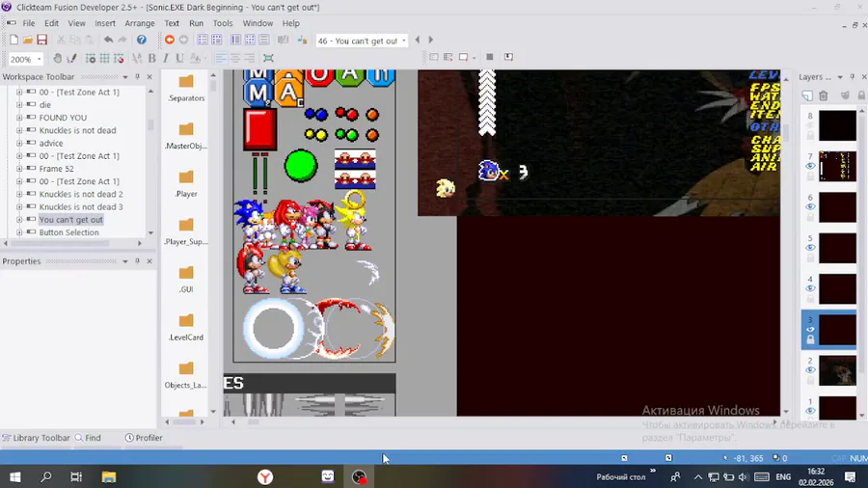Image resolution: width=868 pixels, height=488 pixels.
Task: Expand the 'advice' frame node
Action: [19, 143]
